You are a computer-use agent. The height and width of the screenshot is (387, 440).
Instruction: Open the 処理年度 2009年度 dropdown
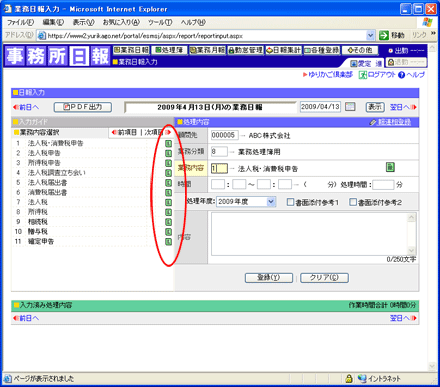click(x=246, y=202)
